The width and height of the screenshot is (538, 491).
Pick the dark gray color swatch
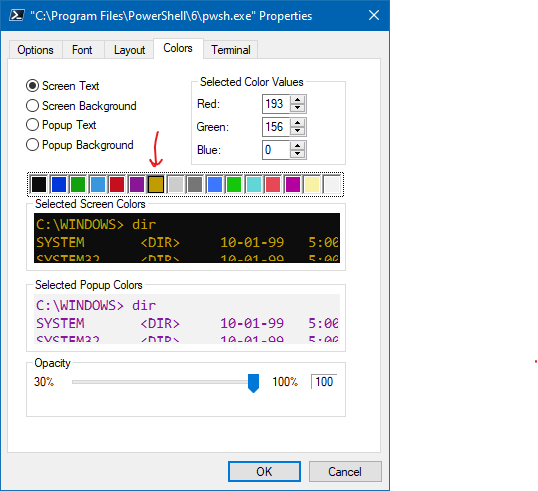click(x=195, y=185)
